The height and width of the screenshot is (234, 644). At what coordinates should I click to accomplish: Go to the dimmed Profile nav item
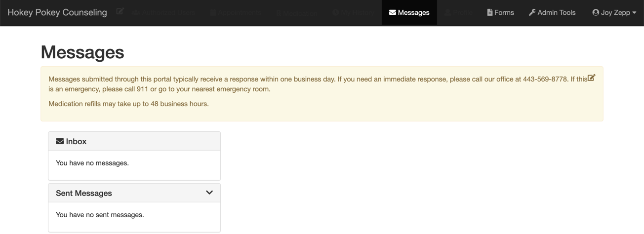click(x=458, y=12)
